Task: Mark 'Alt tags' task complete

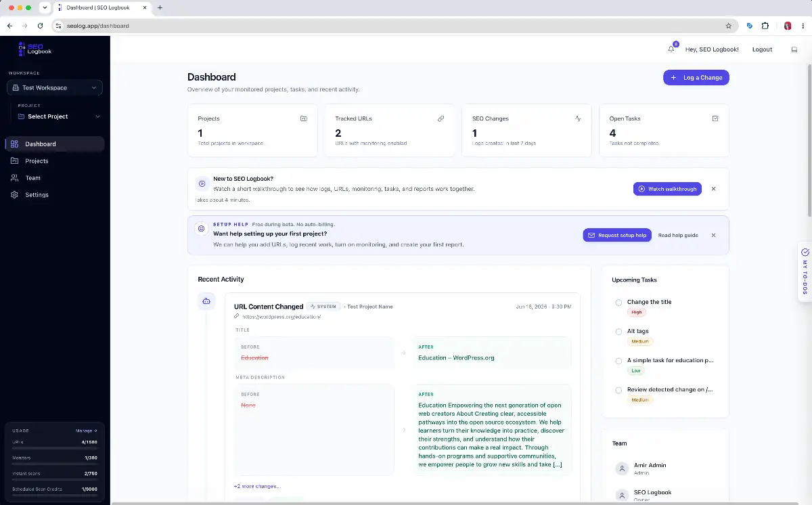Action: pyautogui.click(x=618, y=332)
